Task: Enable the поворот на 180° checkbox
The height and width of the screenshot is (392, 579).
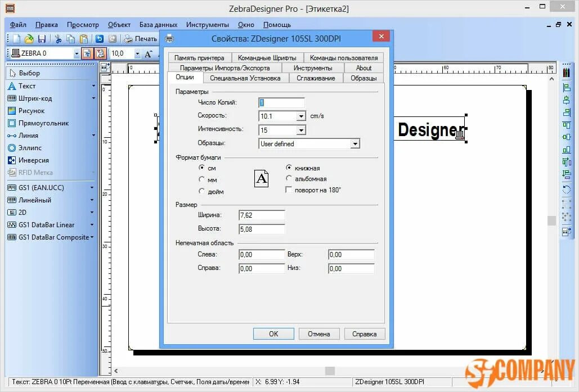Action: click(289, 190)
